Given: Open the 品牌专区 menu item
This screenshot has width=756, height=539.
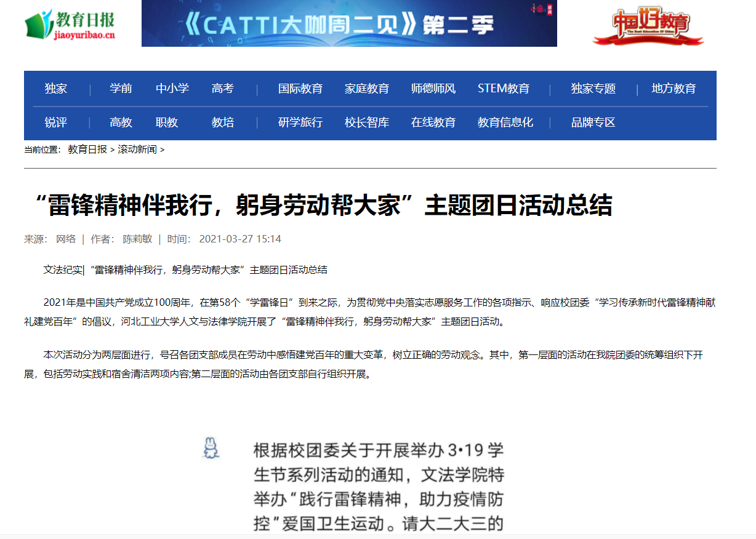Looking at the screenshot, I should tap(593, 122).
